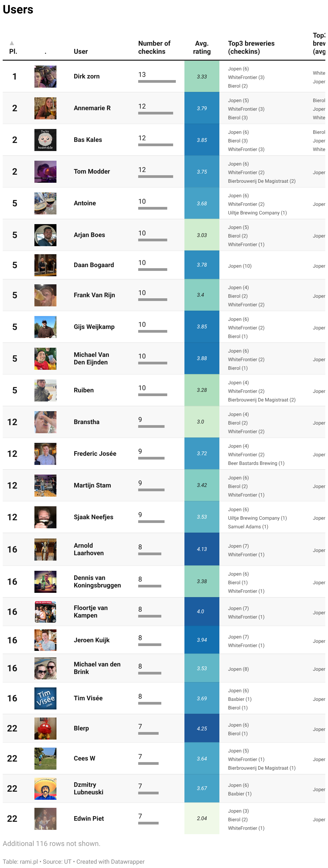Click Dirk zorn's checkins bar
328x868 pixels.
(x=157, y=81)
